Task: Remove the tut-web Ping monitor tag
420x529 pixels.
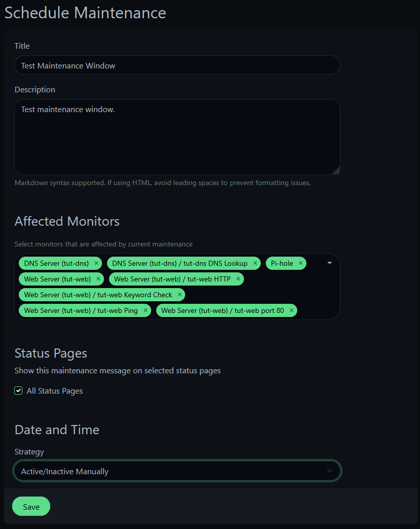Action: [145, 310]
